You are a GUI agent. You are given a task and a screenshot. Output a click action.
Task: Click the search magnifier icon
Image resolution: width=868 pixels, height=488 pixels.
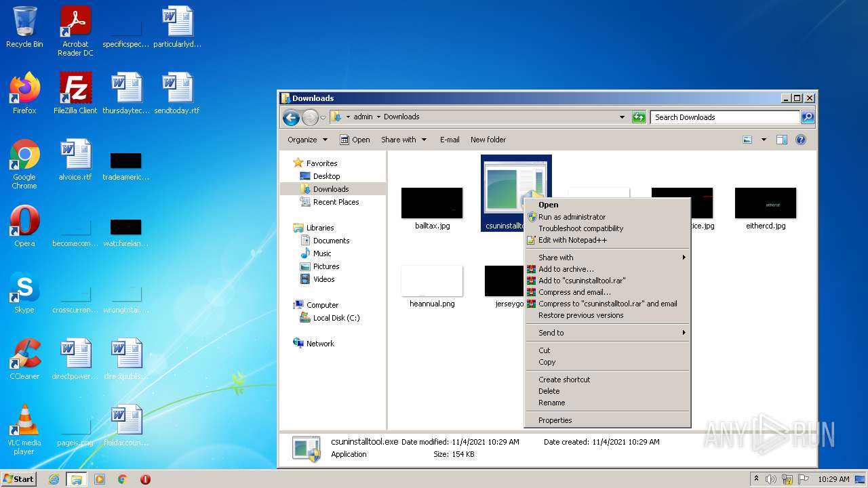(x=807, y=117)
